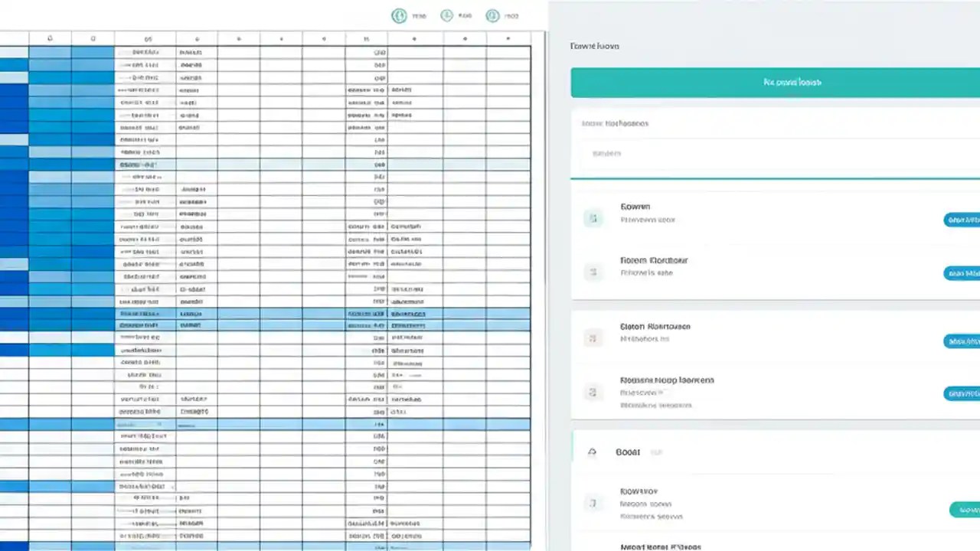Click inside the search input field
Viewport: 980px width, 551px height.
pyautogui.click(x=774, y=153)
